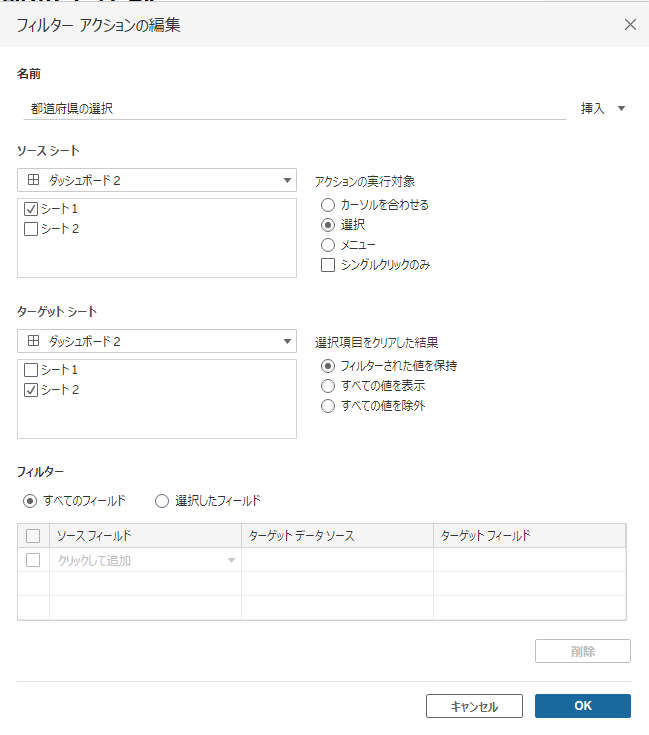
Task: Confirm the dialog with OK button
Action: click(x=582, y=706)
